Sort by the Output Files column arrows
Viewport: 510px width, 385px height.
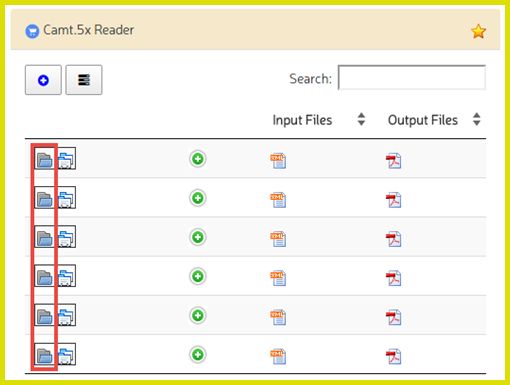point(477,119)
